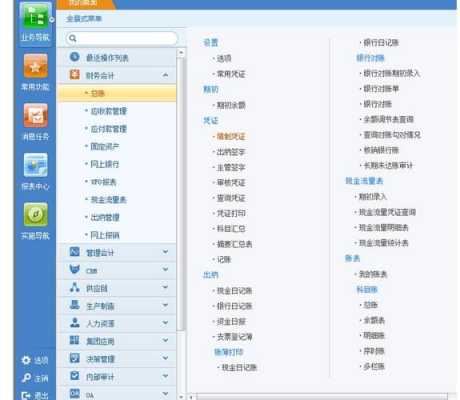Open the 填制凭证 link
460x400 pixels.
click(x=231, y=136)
